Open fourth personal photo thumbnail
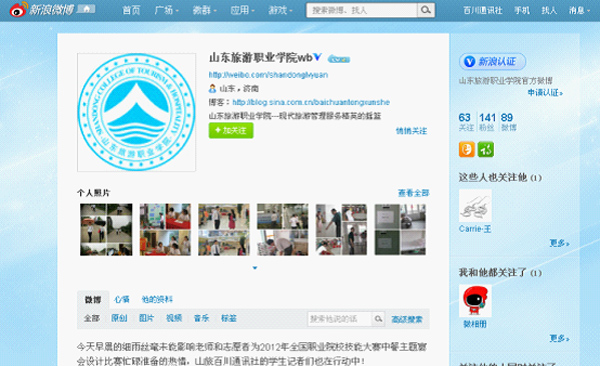Image resolution: width=600 pixels, height=366 pixels. [x=282, y=229]
